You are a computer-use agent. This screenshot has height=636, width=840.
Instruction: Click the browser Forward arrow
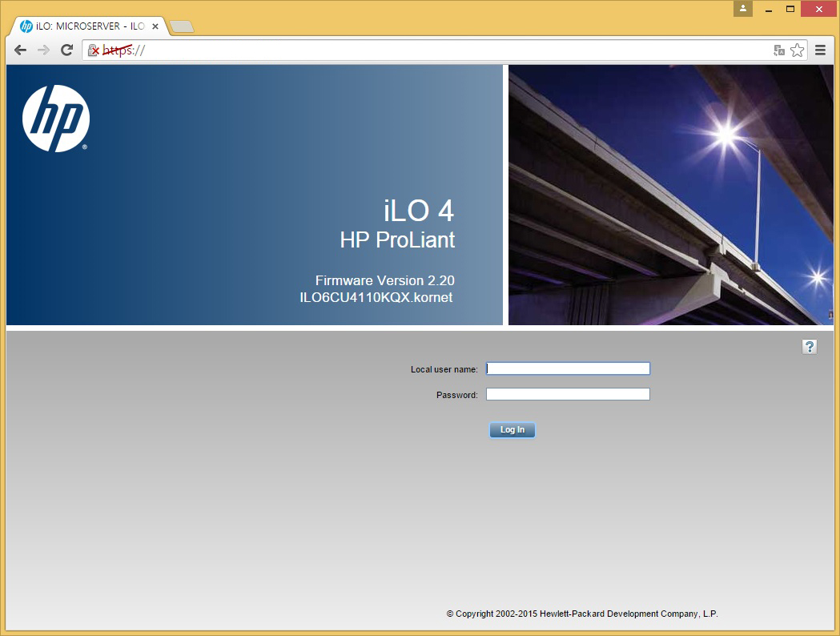[x=43, y=50]
